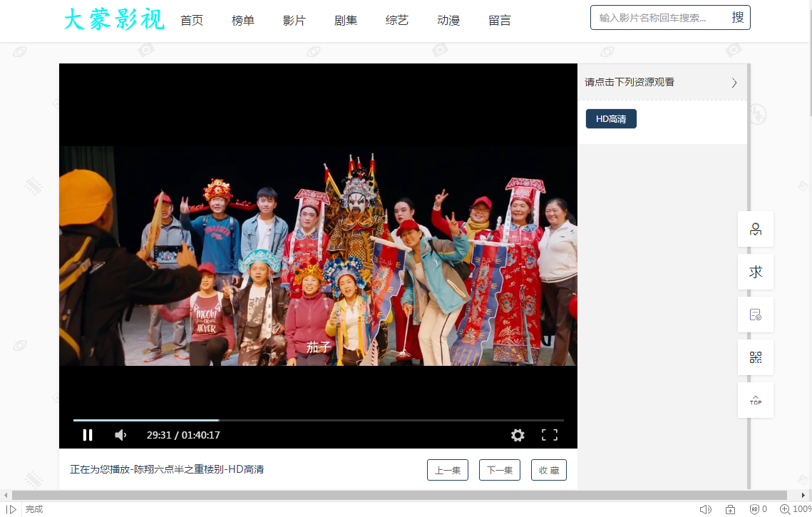This screenshot has height=517, width=812.
Task: Open the 榜单 rankings menu
Action: point(243,20)
